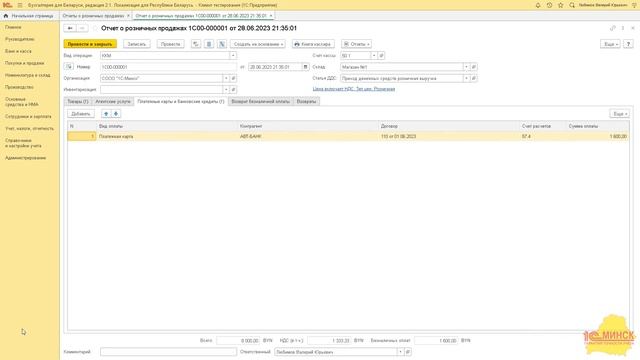Image resolution: width=640 pixels, height=360 pixels.
Task: Click the forward arrow navigation button
Action: [x=82, y=28]
